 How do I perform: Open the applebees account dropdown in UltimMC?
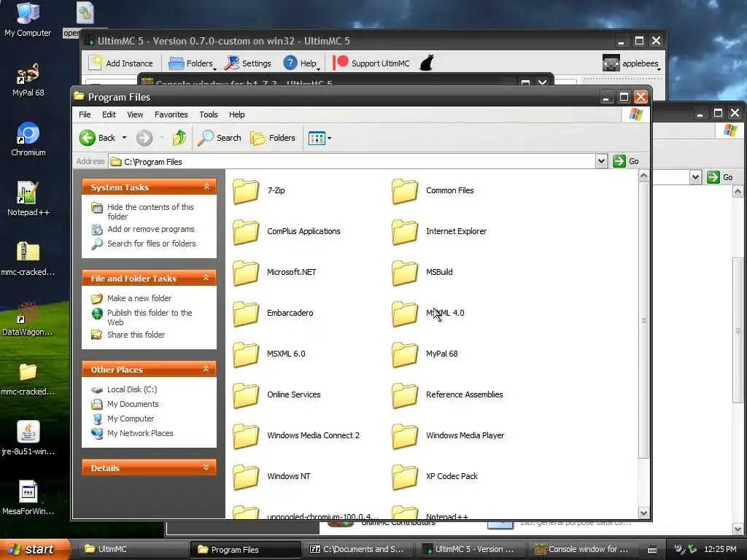click(632, 63)
